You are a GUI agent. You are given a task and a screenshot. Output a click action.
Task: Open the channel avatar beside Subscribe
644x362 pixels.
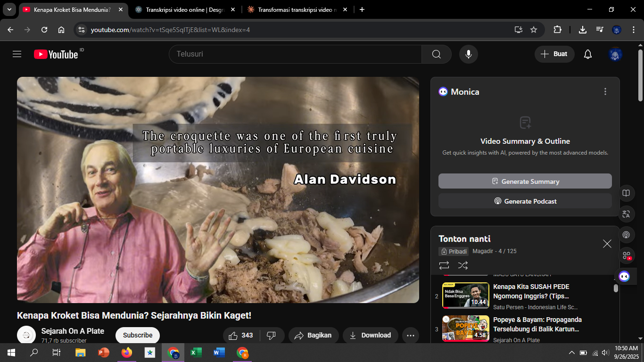[26, 335]
